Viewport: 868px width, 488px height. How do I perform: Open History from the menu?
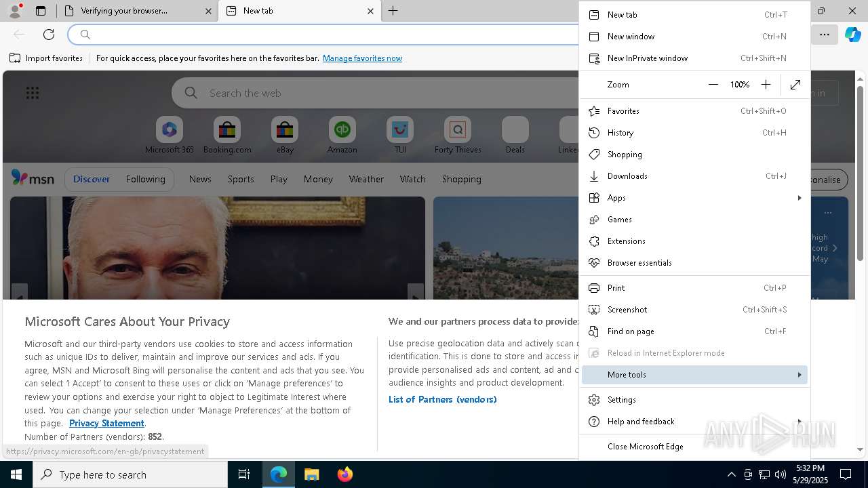pyautogui.click(x=694, y=133)
